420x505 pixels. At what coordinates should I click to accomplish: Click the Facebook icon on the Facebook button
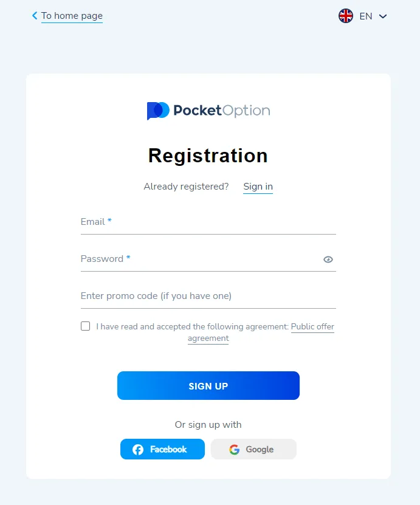pos(136,449)
